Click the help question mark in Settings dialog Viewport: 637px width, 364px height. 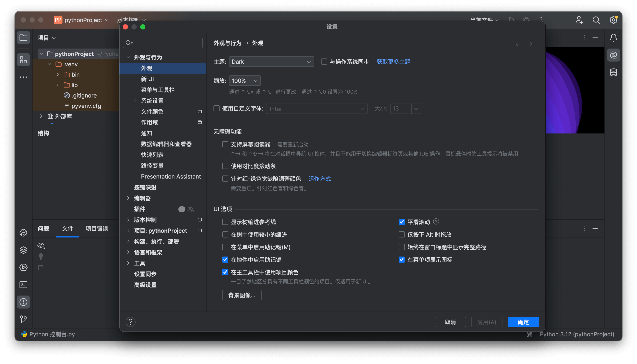pyautogui.click(x=130, y=322)
